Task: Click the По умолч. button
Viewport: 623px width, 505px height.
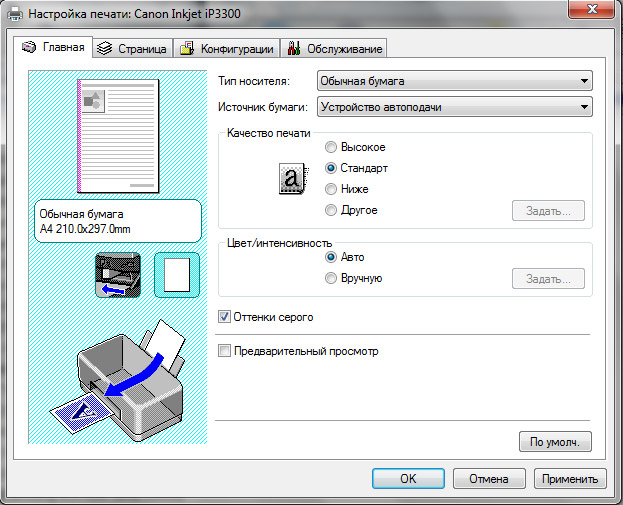Action: click(x=555, y=442)
